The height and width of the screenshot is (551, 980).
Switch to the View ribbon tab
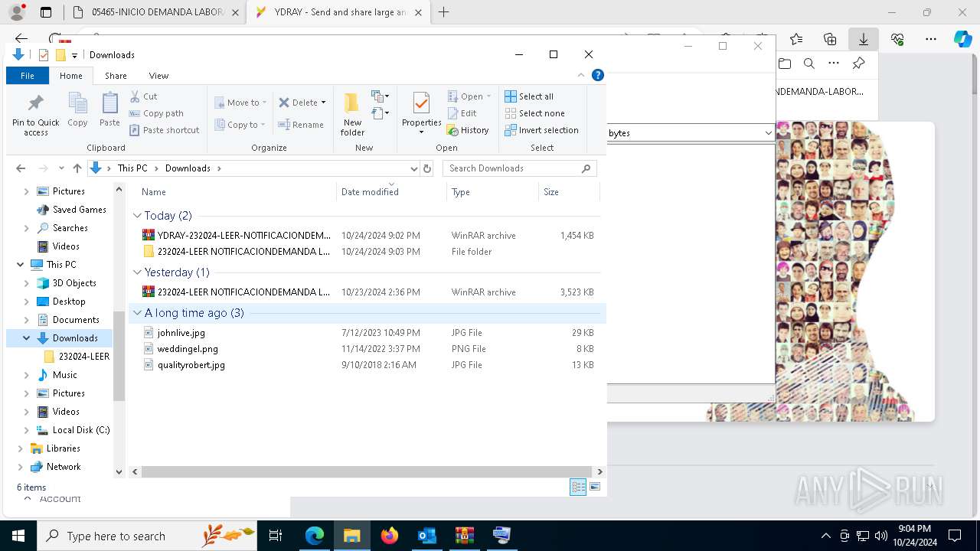pyautogui.click(x=158, y=76)
